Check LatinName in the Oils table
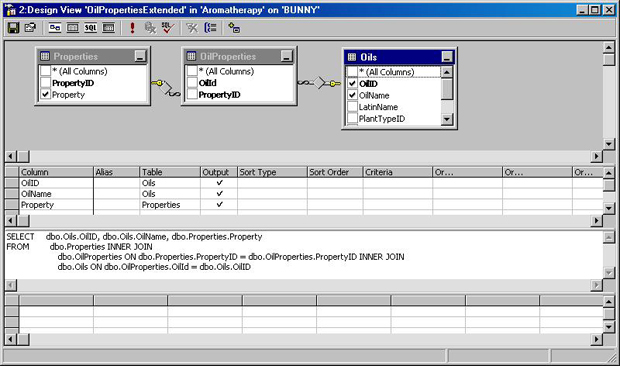 (352, 107)
